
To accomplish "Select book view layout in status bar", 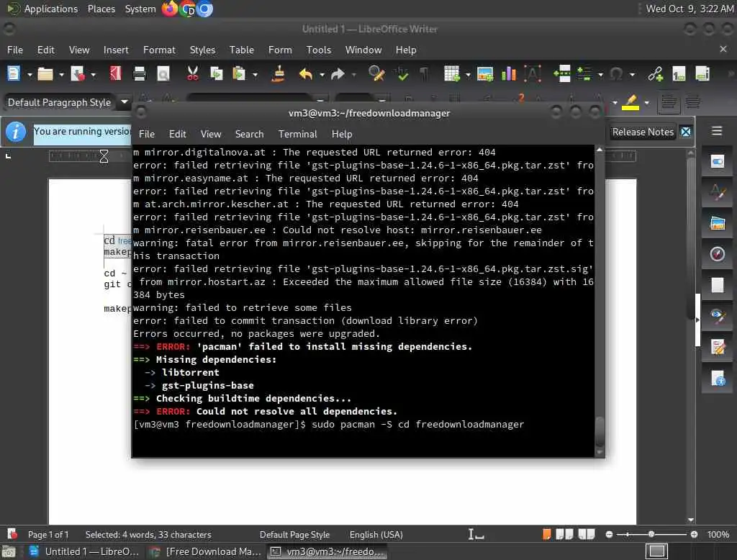I will (587, 534).
